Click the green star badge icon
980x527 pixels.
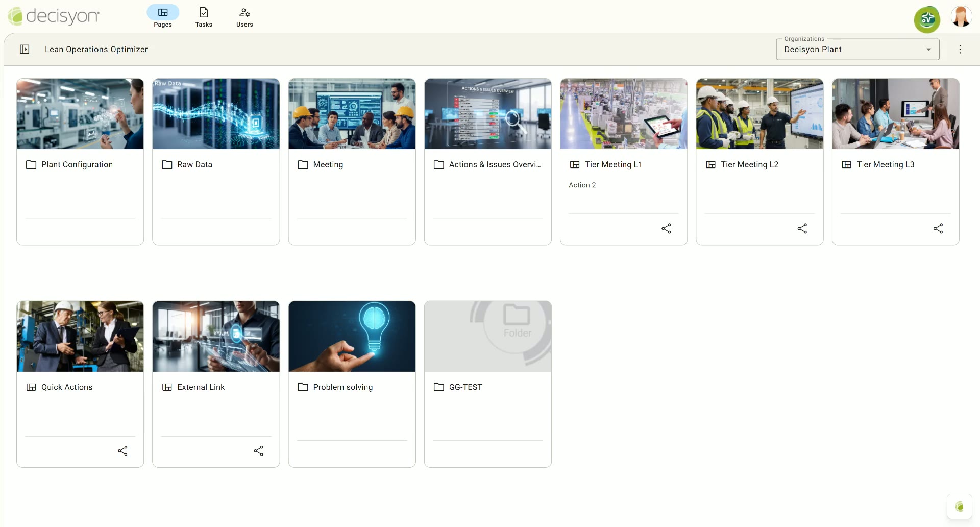(x=927, y=19)
